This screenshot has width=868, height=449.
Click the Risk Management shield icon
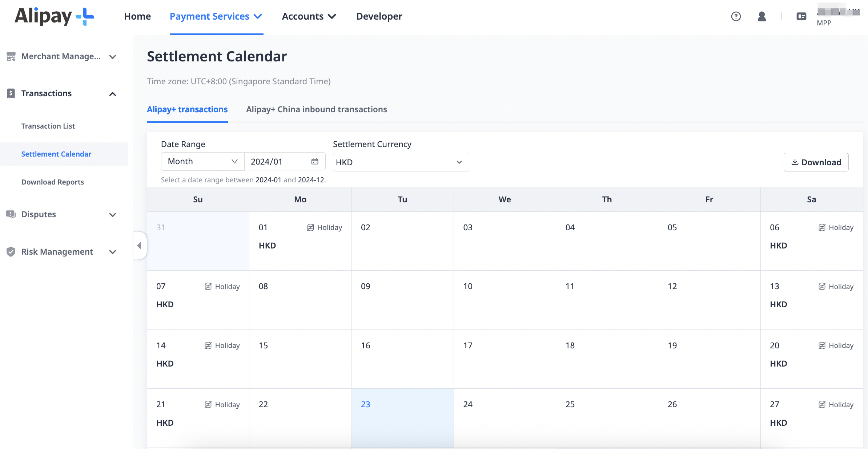(11, 252)
